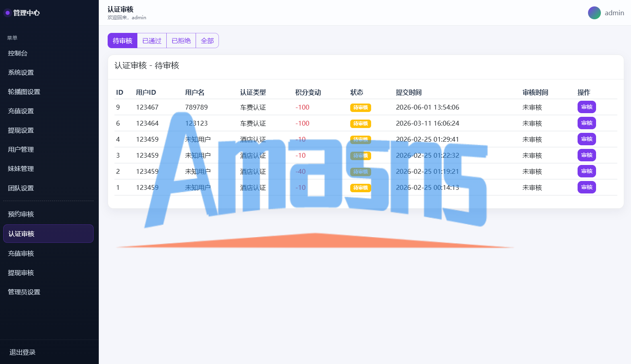Click 管理中心 title in the sidebar
Image resolution: width=631 pixels, height=364 pixels.
[27, 13]
